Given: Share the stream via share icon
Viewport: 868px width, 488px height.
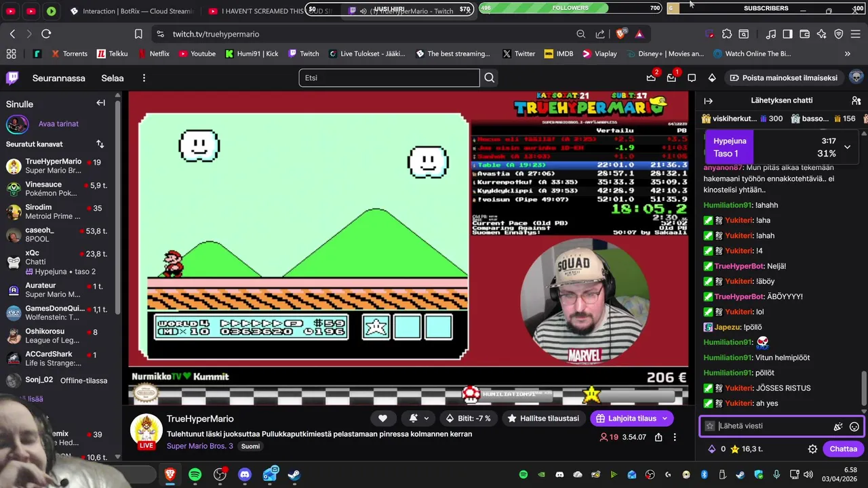Looking at the screenshot, I should tap(658, 437).
